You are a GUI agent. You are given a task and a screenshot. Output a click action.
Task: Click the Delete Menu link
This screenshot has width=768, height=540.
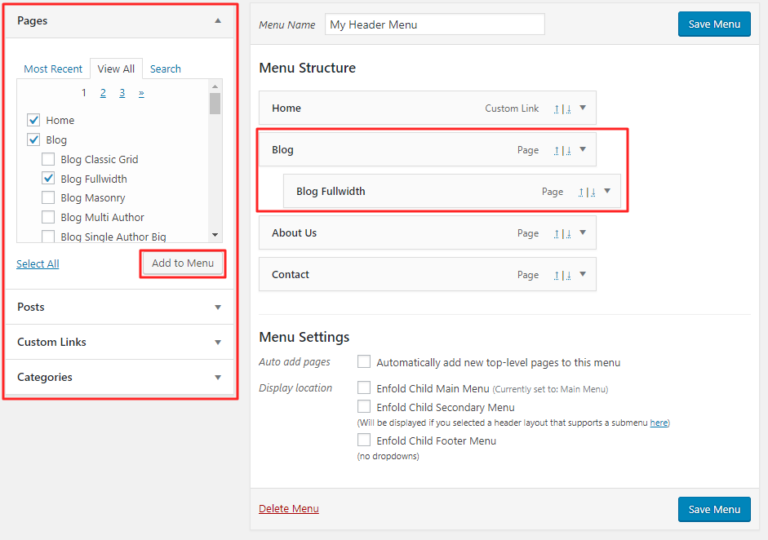[288, 509]
